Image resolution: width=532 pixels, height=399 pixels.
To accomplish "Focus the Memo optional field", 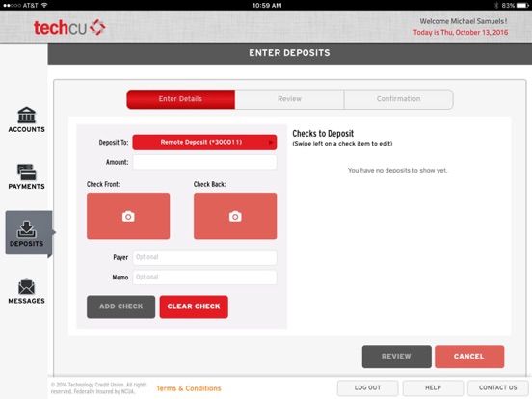I will click(x=204, y=278).
